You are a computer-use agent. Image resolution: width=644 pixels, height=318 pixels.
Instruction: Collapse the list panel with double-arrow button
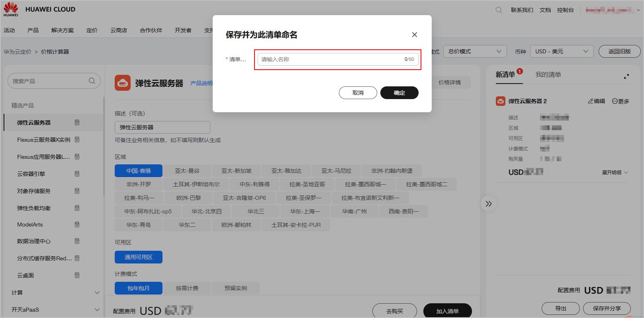coord(489,204)
